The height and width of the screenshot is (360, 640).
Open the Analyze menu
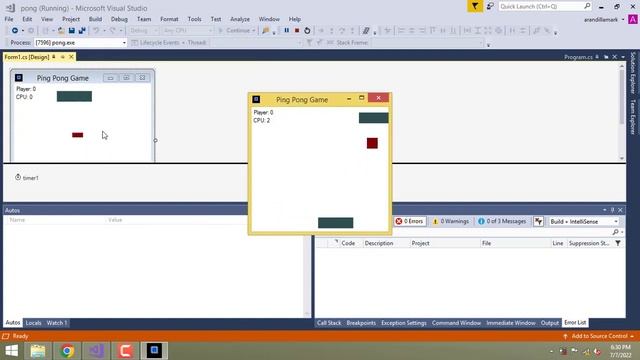click(x=240, y=19)
